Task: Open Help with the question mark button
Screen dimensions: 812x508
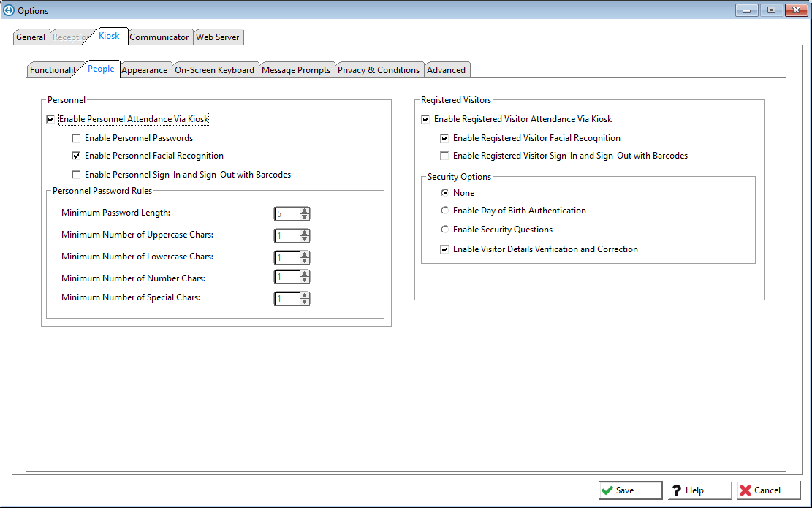Action: [699, 490]
